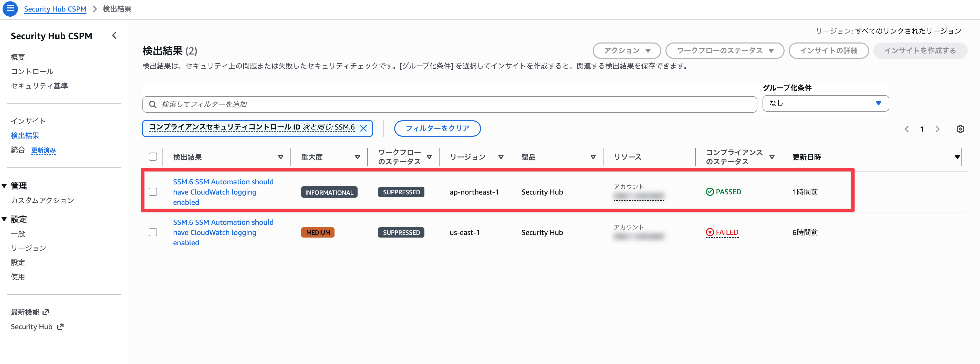
Task: Open 最新機能 external link
Action: [x=30, y=312]
